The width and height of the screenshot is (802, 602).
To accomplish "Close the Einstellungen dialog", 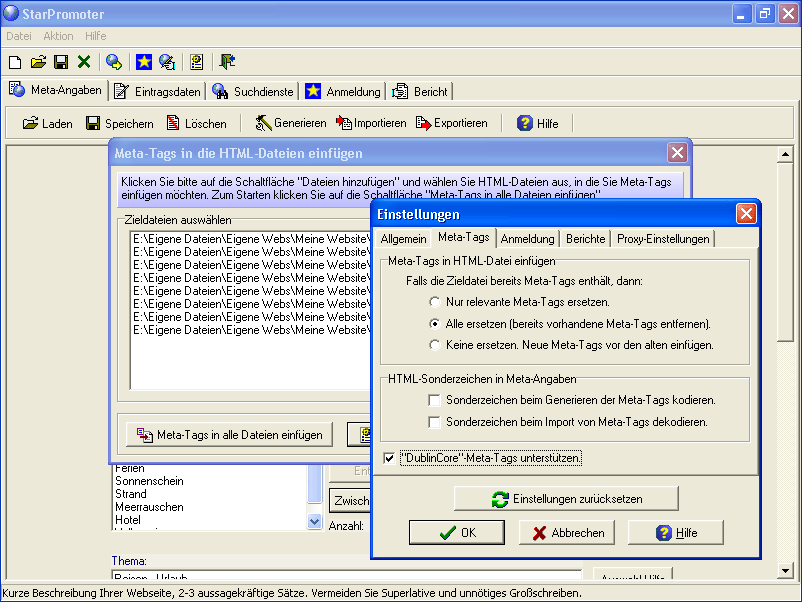I will 746,214.
